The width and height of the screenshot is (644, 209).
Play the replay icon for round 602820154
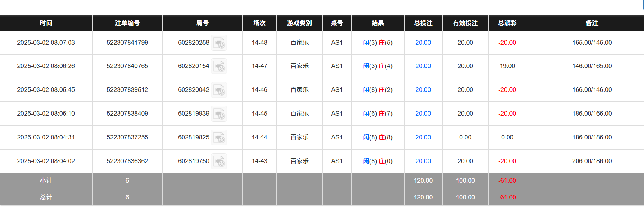point(219,66)
